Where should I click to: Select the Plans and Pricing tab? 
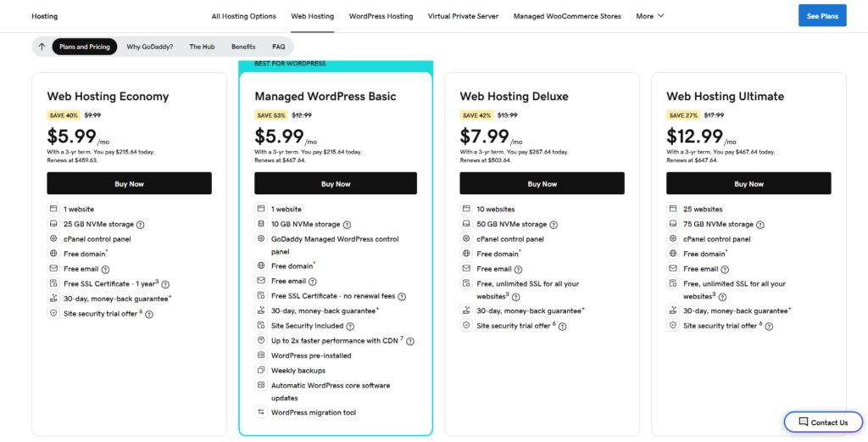(85, 47)
